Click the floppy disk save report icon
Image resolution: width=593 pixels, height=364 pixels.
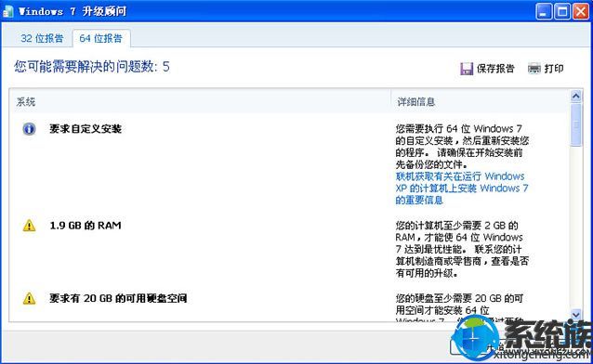tap(467, 69)
